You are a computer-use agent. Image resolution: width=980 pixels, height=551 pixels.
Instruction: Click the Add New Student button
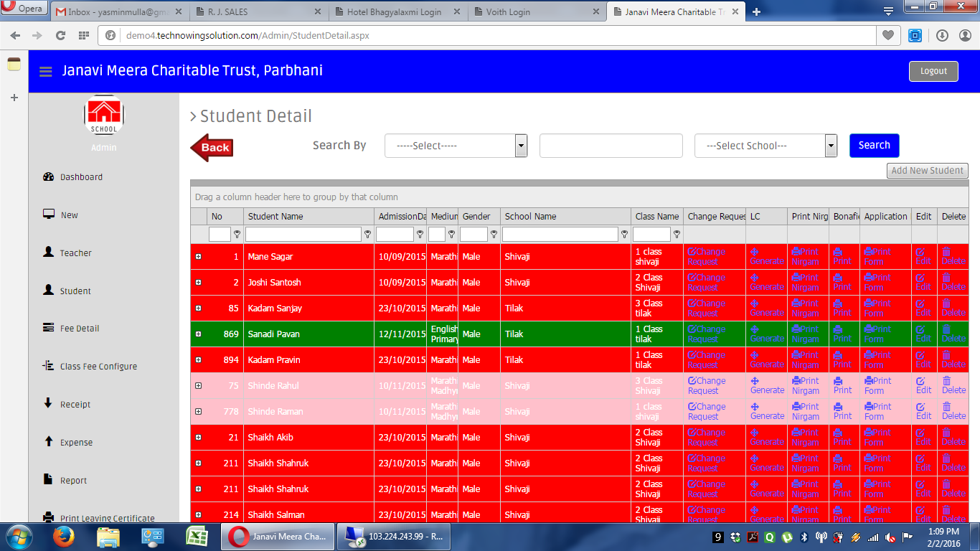927,171
